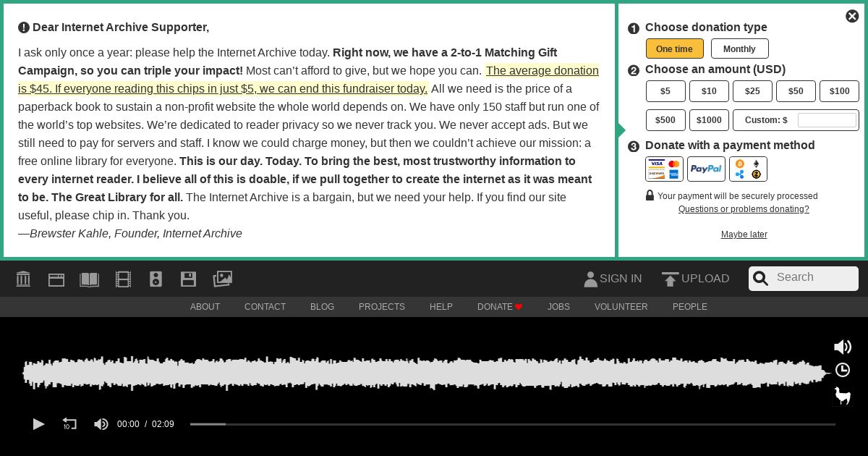Click Questions or problems donating link
The width and height of the screenshot is (868, 456).
click(x=744, y=209)
